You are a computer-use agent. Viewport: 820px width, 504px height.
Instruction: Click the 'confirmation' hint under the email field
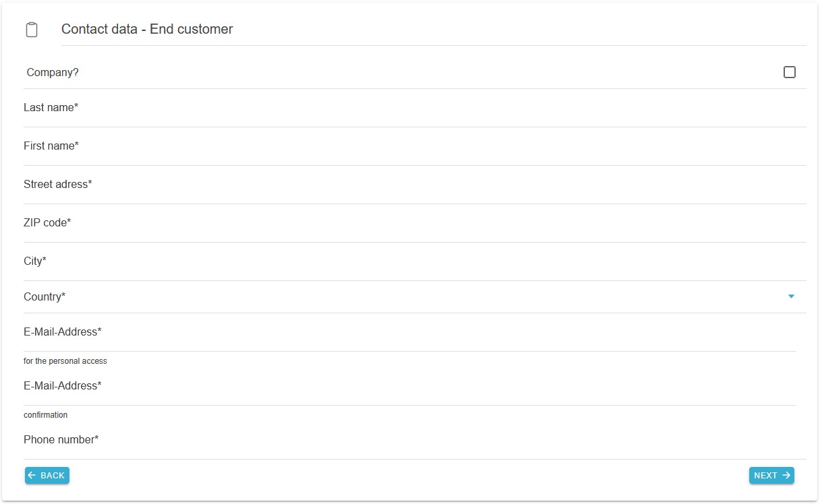(46, 415)
